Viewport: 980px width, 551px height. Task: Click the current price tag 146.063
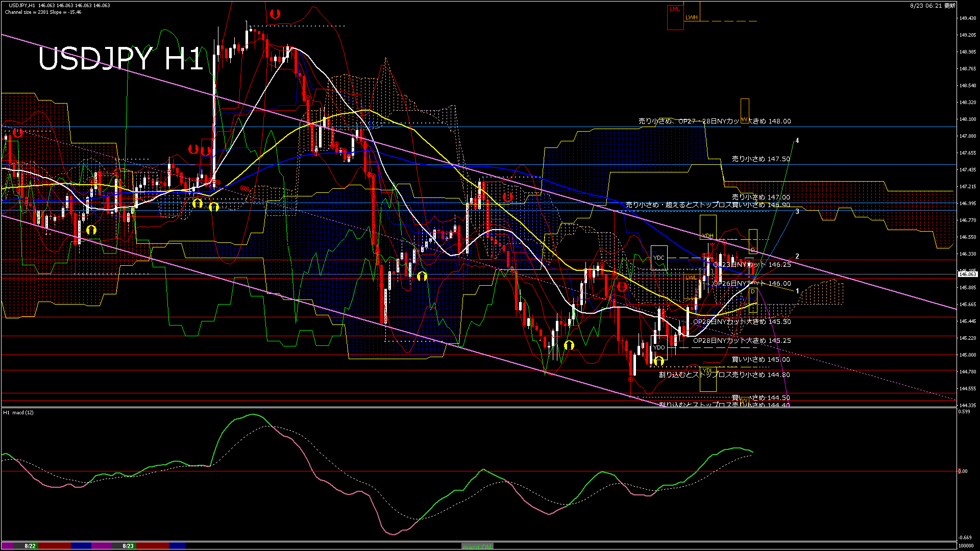point(967,274)
